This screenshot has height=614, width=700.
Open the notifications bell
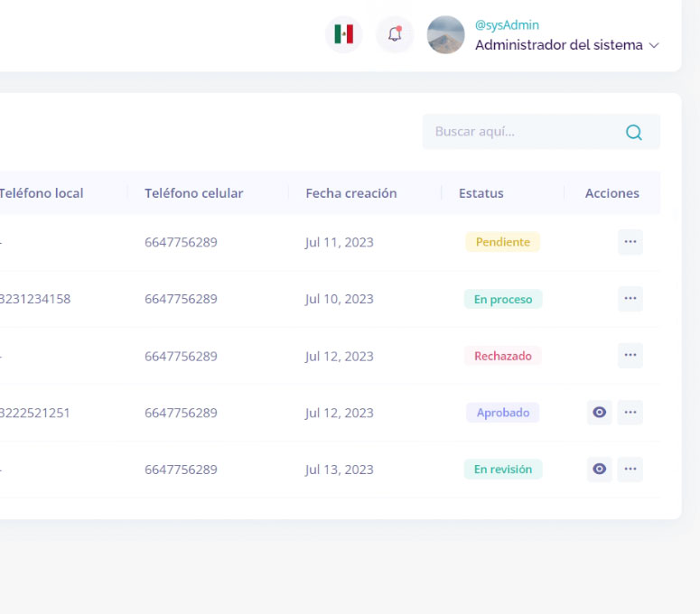click(x=395, y=35)
